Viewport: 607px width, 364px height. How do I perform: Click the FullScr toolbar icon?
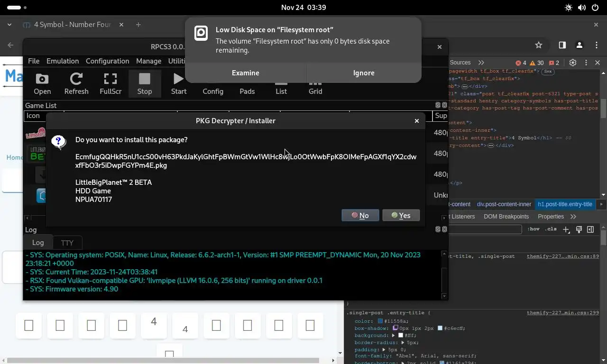tap(110, 84)
